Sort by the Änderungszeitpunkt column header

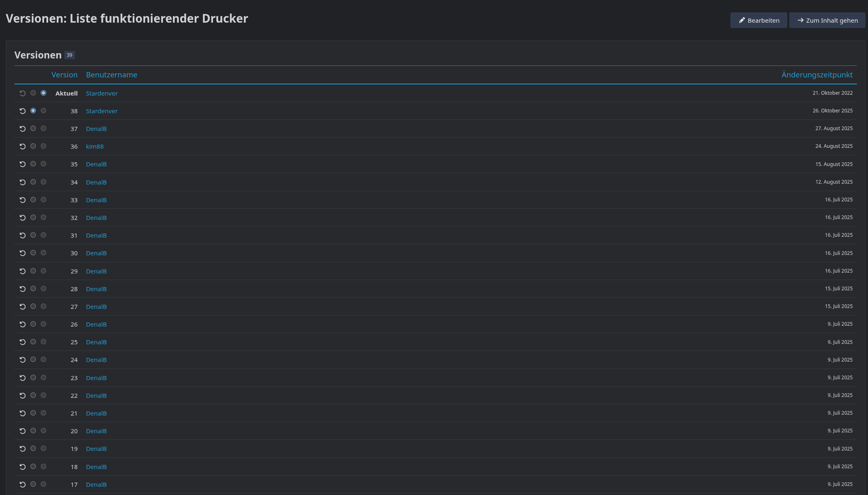[817, 75]
